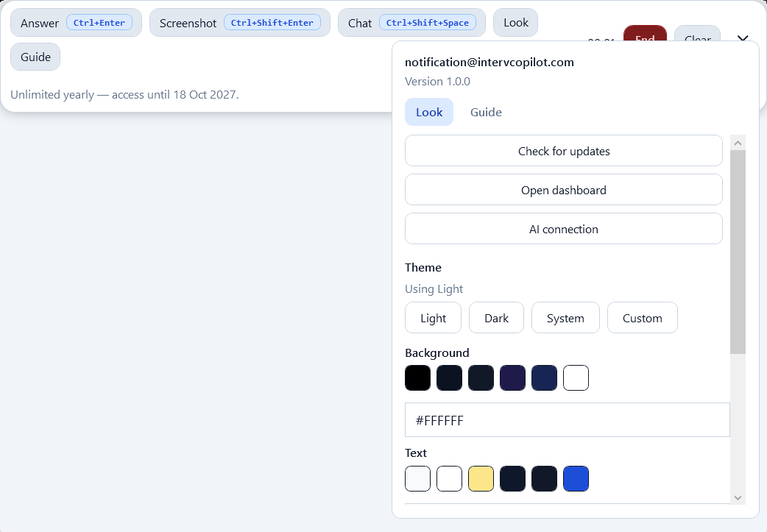This screenshot has width=767, height=532.
Task: Collapse the panel with the chevron icon
Action: (743, 38)
